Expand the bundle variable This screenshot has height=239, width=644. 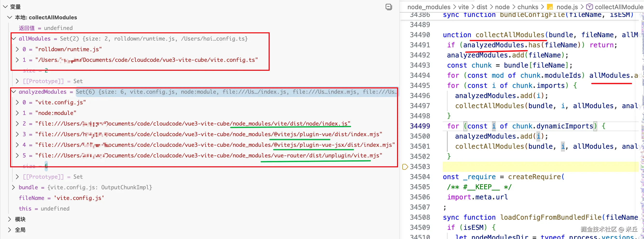tap(14, 187)
